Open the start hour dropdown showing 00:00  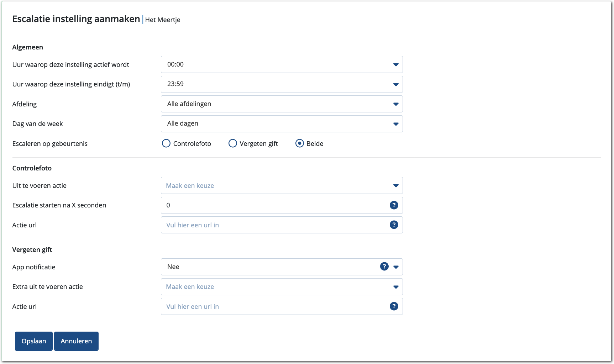281,64
